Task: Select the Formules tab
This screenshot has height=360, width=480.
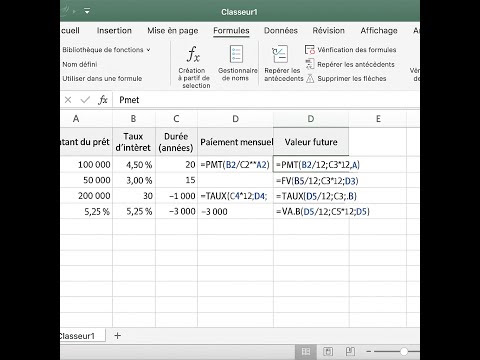Action: point(231,31)
